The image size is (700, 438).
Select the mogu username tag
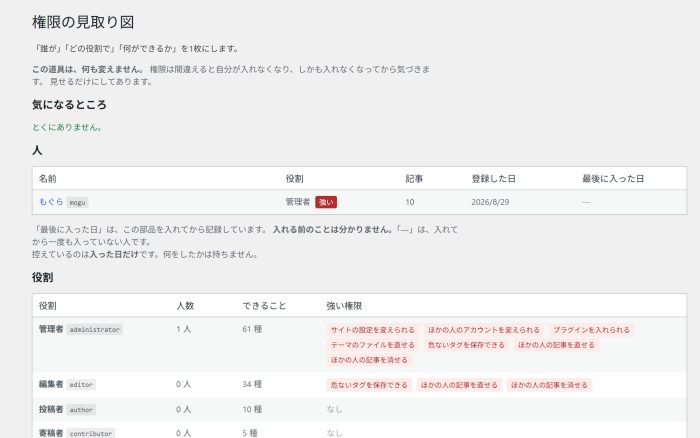pyautogui.click(x=77, y=202)
